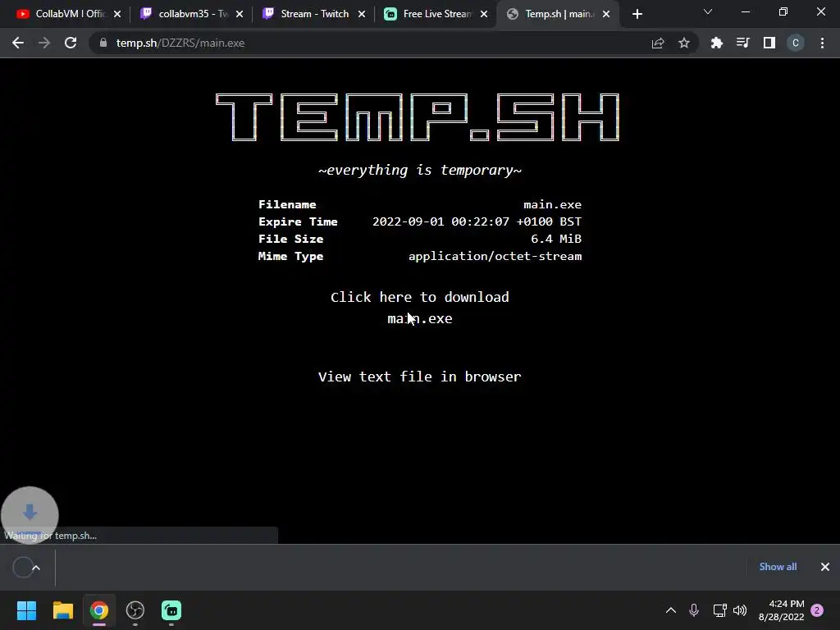Screen dimensions: 840x630
Task: Toggle the Chrome side panel
Action: click(x=769, y=43)
